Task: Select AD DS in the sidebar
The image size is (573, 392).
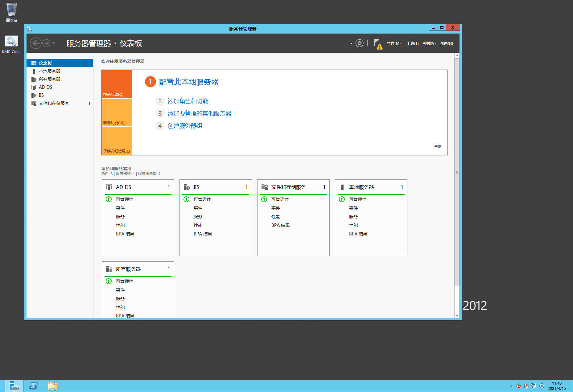Action: pyautogui.click(x=60, y=87)
